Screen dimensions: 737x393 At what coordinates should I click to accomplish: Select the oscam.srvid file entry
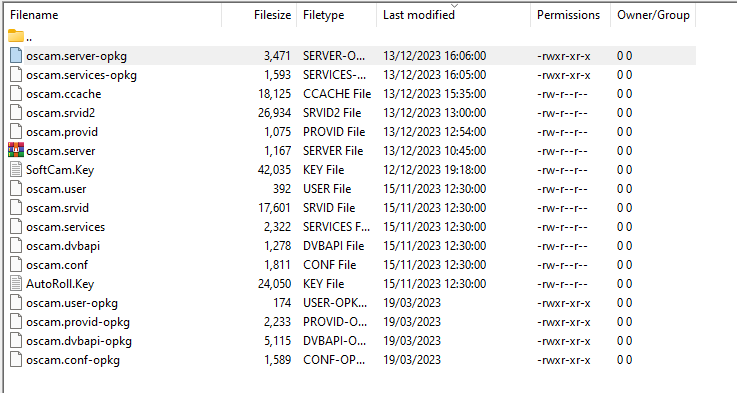[57, 208]
